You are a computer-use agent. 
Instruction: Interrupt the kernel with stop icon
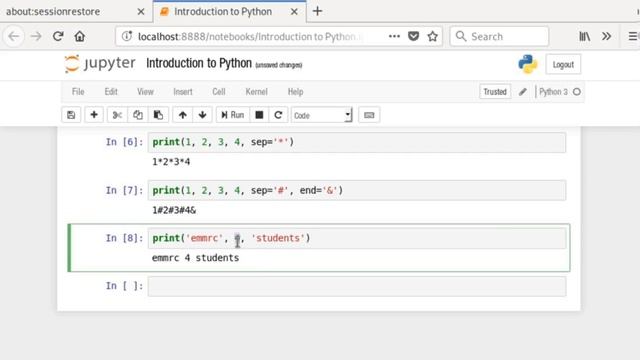pyautogui.click(x=259, y=115)
